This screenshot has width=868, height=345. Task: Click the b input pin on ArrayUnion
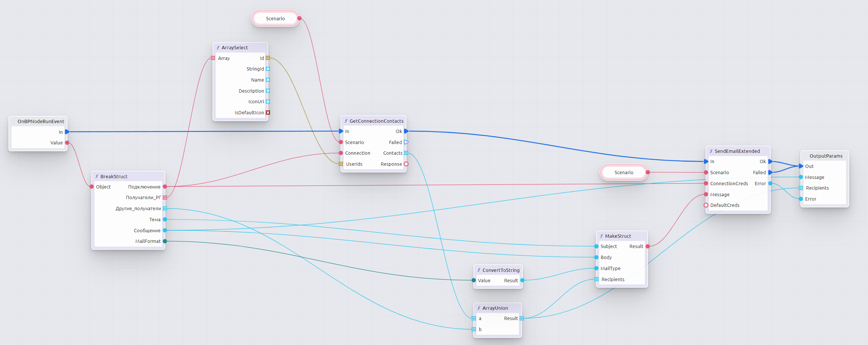tap(474, 329)
